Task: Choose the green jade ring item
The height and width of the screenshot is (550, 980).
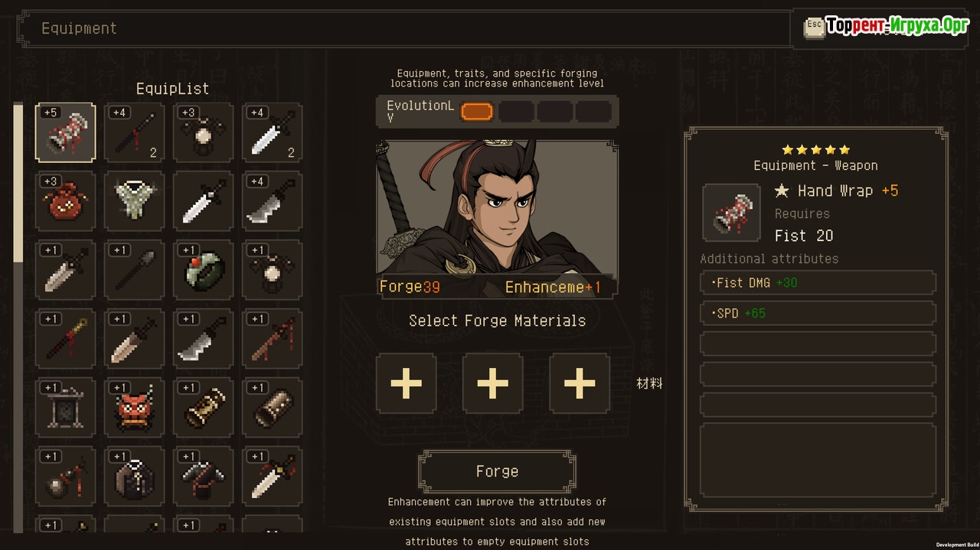Action: pos(203,270)
